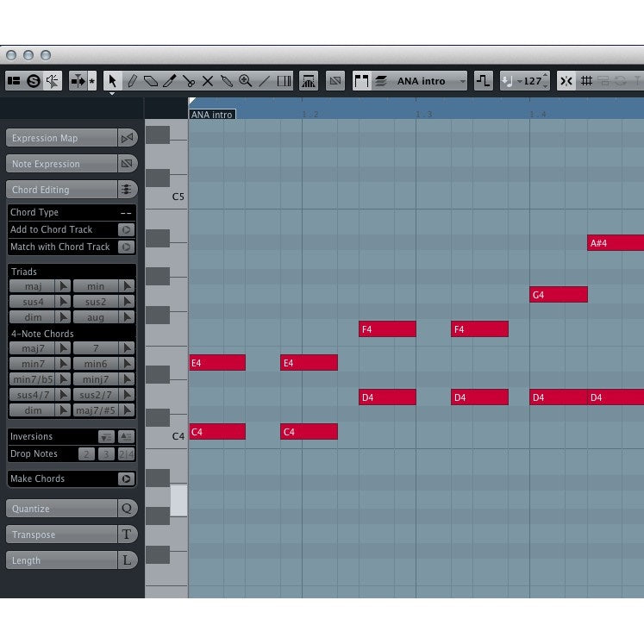The width and height of the screenshot is (644, 644).
Task: Click insert arrow next to min triad
Action: coord(127,286)
